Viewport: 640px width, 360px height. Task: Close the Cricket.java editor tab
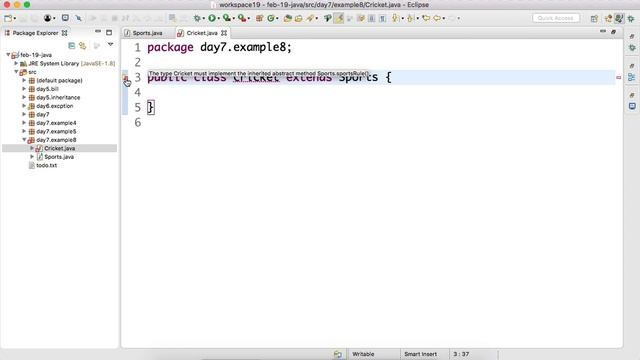[x=224, y=33]
